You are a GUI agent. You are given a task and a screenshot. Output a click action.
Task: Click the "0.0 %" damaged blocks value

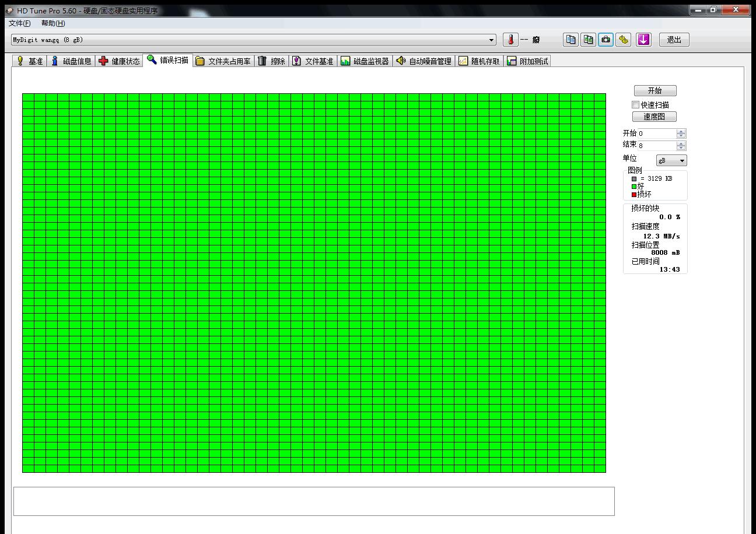[670, 217]
